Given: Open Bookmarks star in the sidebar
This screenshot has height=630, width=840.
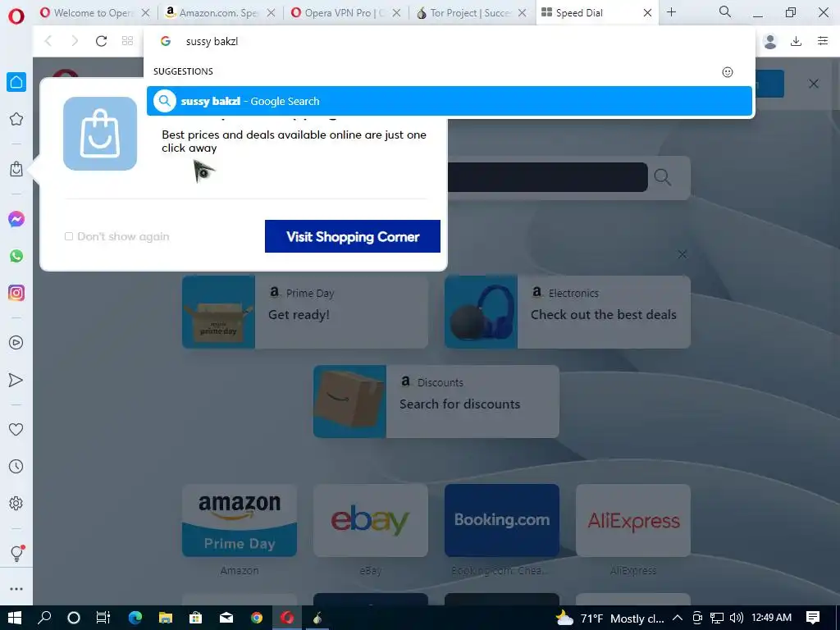Looking at the screenshot, I should point(16,119).
